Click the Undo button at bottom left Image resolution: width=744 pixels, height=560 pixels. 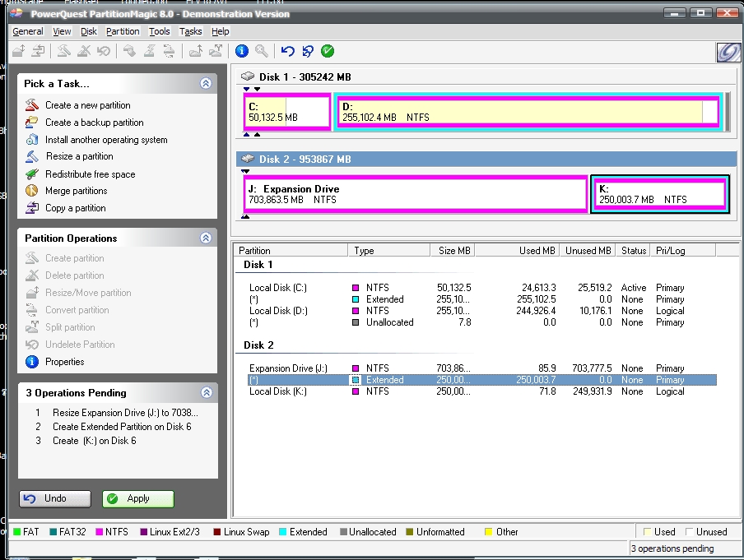(x=55, y=498)
